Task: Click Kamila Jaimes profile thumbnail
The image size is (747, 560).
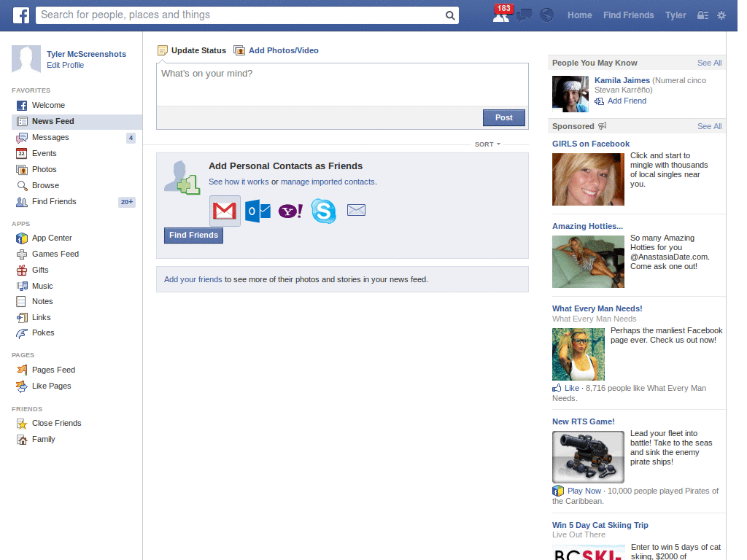Action: [x=570, y=94]
